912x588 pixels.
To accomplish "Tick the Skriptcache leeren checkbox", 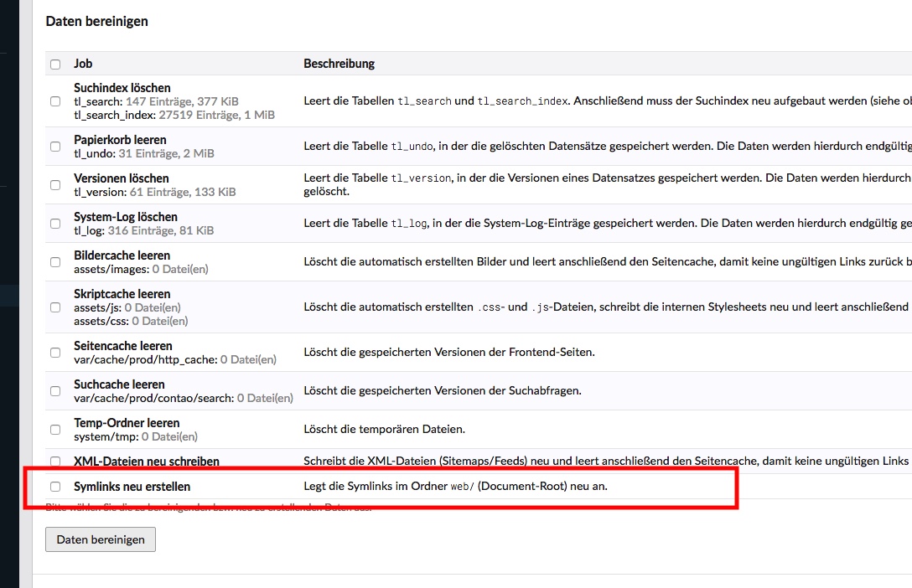I will click(55, 307).
